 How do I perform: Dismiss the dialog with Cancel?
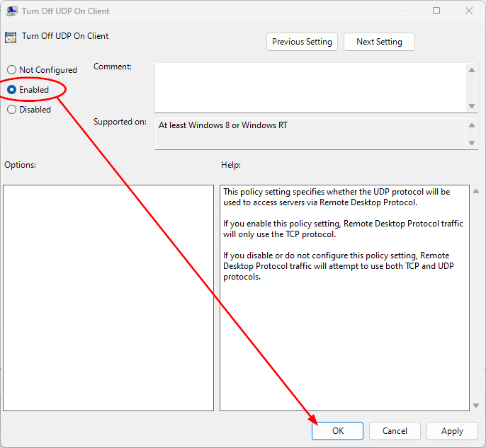[395, 430]
